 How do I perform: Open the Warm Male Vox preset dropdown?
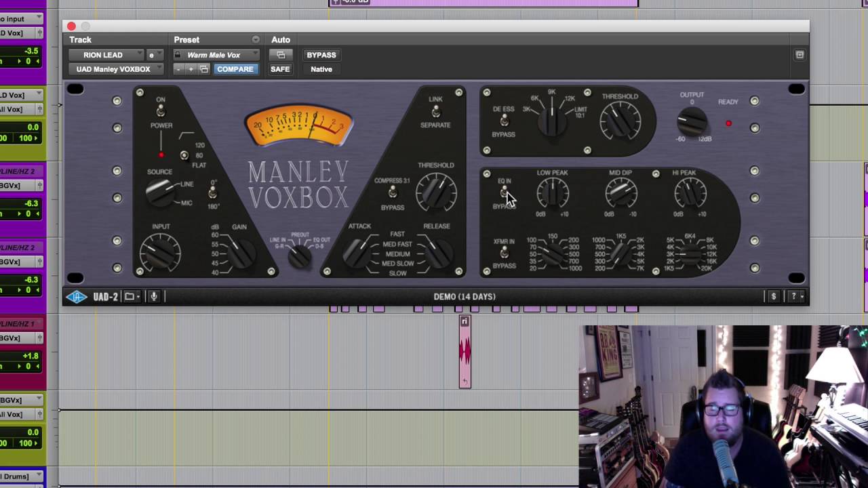[x=217, y=55]
